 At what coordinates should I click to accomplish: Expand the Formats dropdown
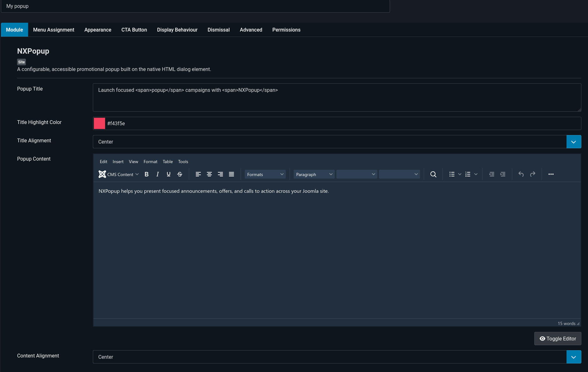tap(265, 174)
